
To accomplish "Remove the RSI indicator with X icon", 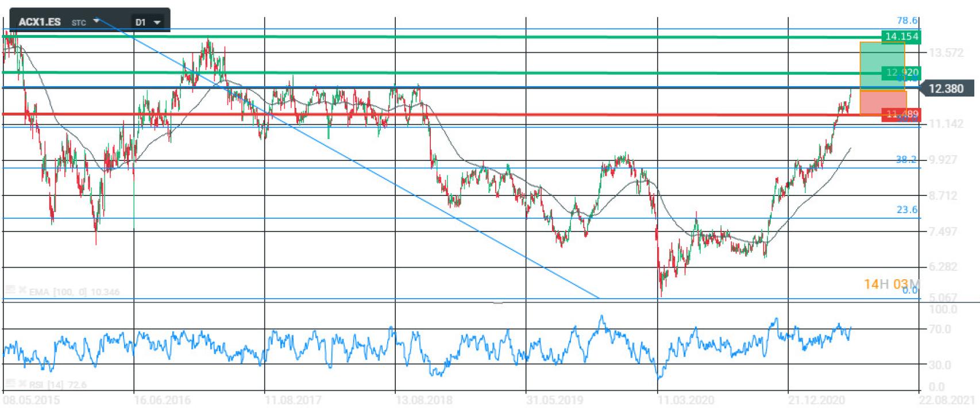I will point(22,384).
